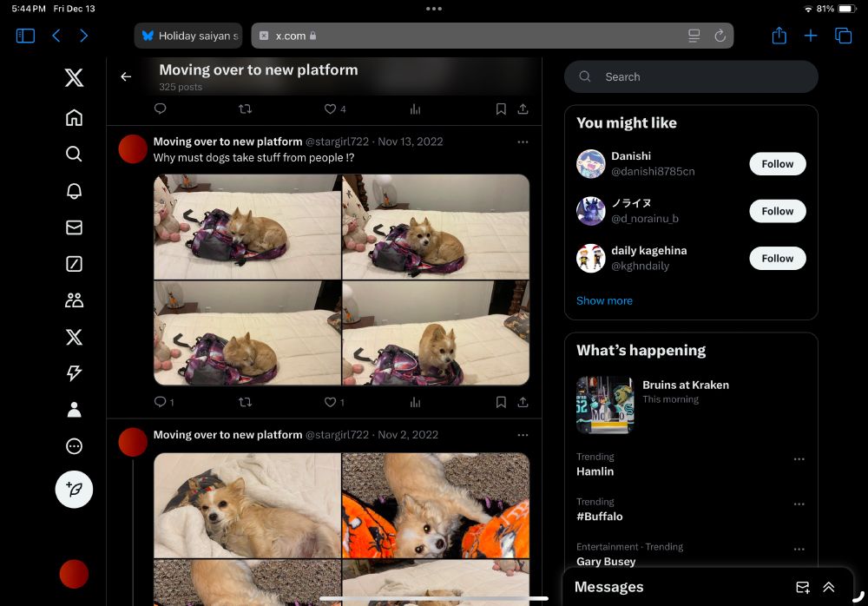This screenshot has height=606, width=868.
Task: Go to Home timeline icon
Action: pos(74,117)
